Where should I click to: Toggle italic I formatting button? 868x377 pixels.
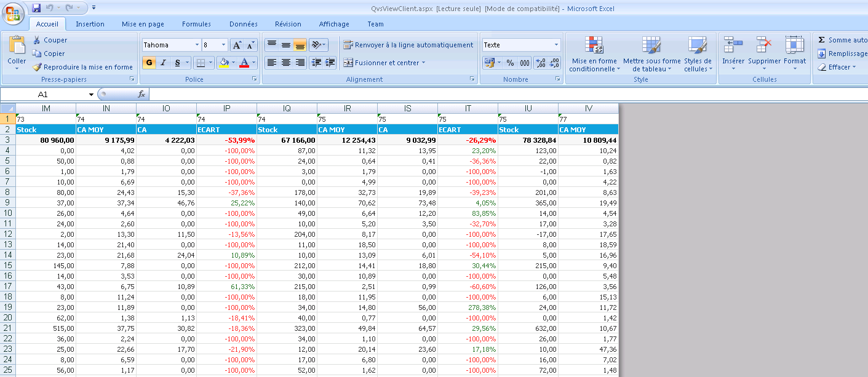pos(163,63)
